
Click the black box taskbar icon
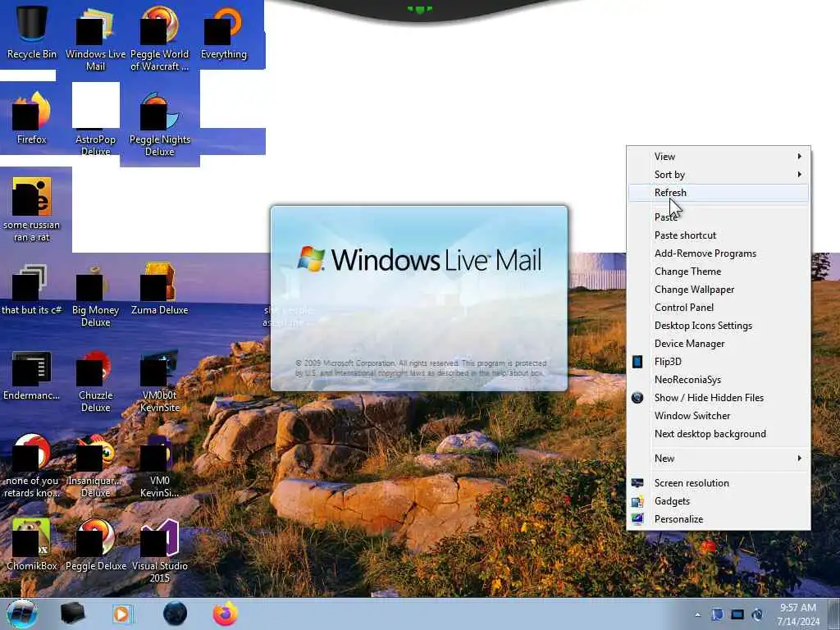[x=72, y=614]
